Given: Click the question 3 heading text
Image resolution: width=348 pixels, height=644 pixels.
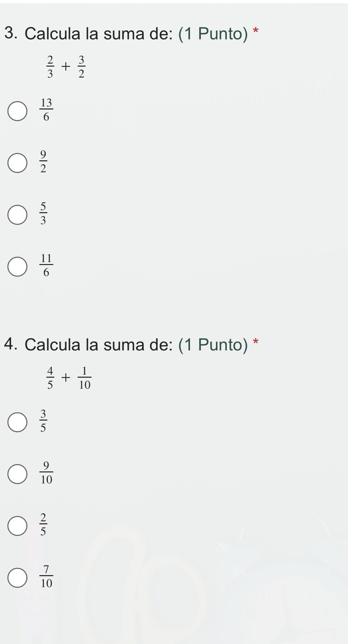Looking at the screenshot, I should pyautogui.click(x=132, y=33).
